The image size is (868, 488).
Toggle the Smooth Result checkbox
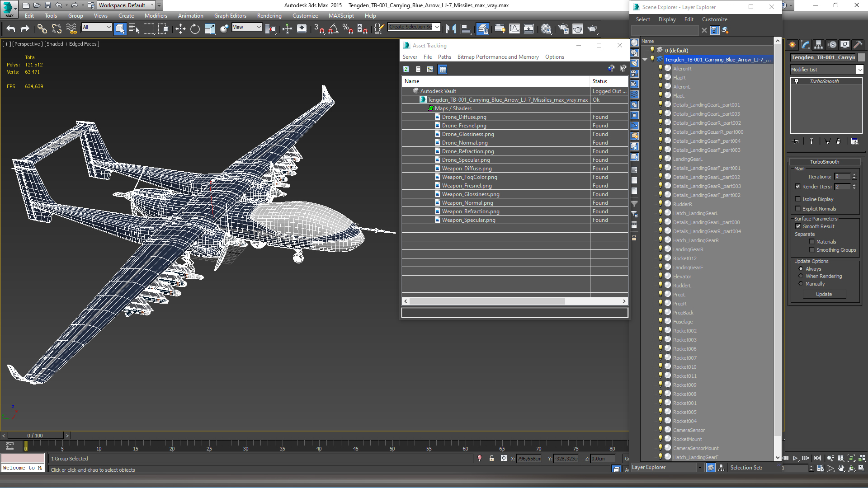point(798,226)
